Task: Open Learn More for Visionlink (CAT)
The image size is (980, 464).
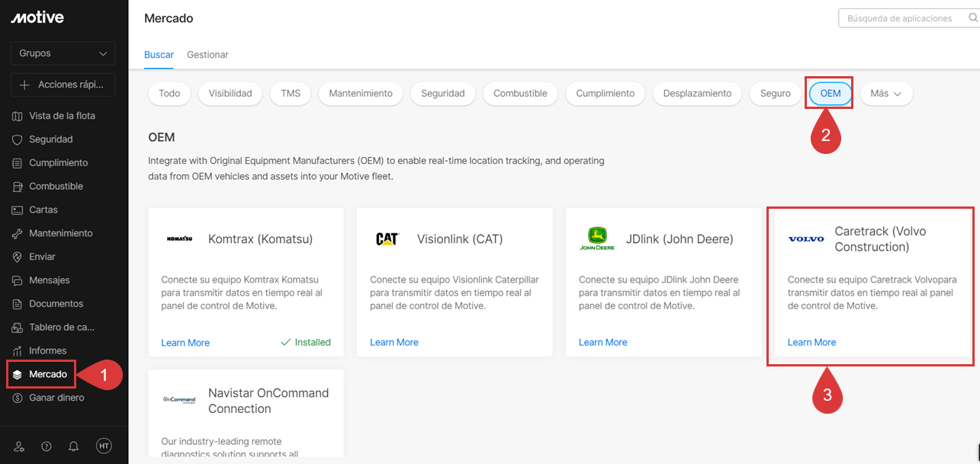Action: tap(394, 343)
